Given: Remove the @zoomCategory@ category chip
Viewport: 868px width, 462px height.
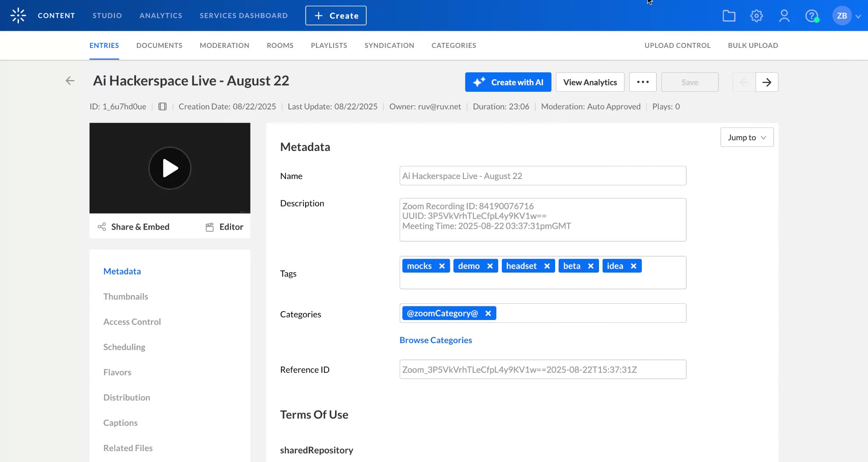Looking at the screenshot, I should point(488,313).
